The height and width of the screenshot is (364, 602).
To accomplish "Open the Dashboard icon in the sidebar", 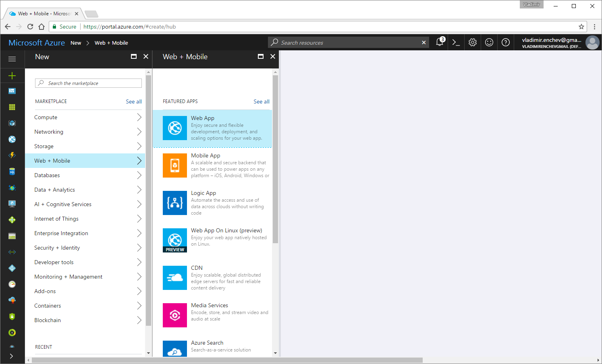I will (x=12, y=91).
